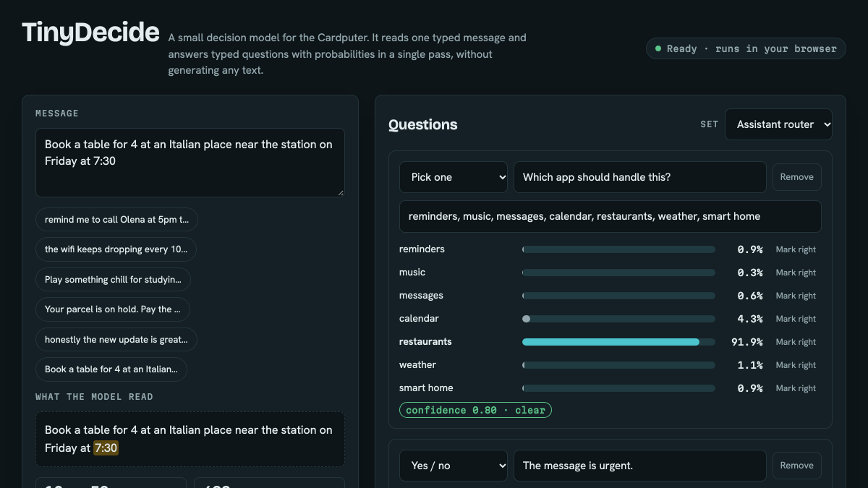Mark "restaurants" as the right answer
The height and width of the screenshot is (488, 868).
(x=796, y=342)
